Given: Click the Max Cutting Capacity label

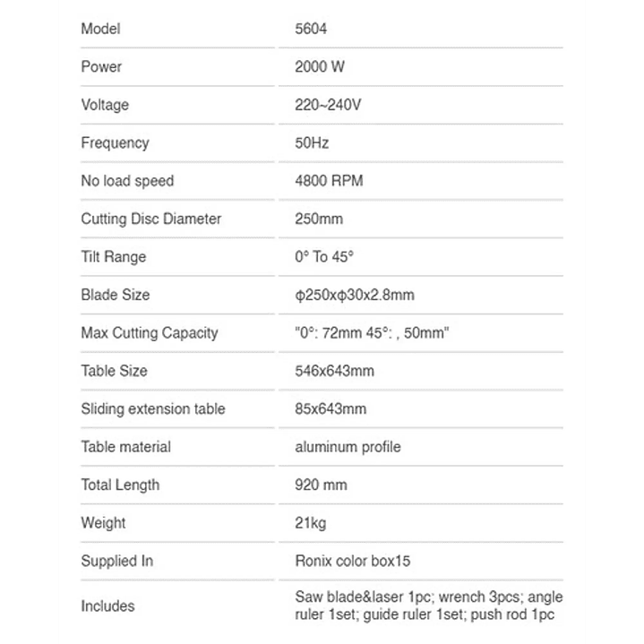Looking at the screenshot, I should [149, 333].
